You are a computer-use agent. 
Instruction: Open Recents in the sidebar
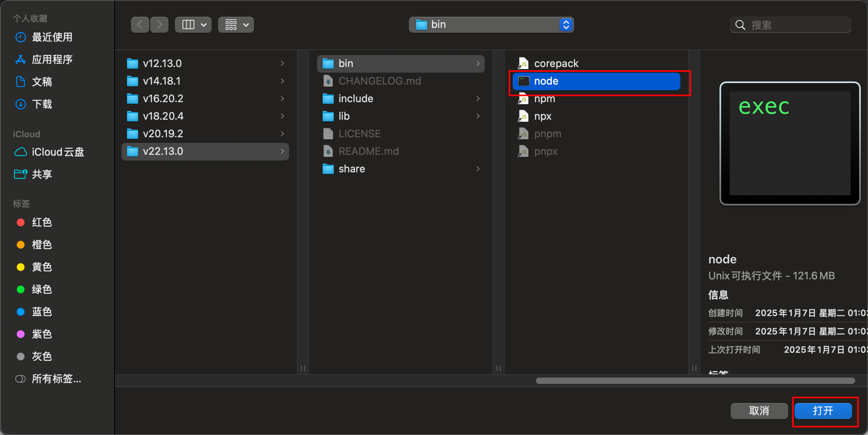point(52,37)
